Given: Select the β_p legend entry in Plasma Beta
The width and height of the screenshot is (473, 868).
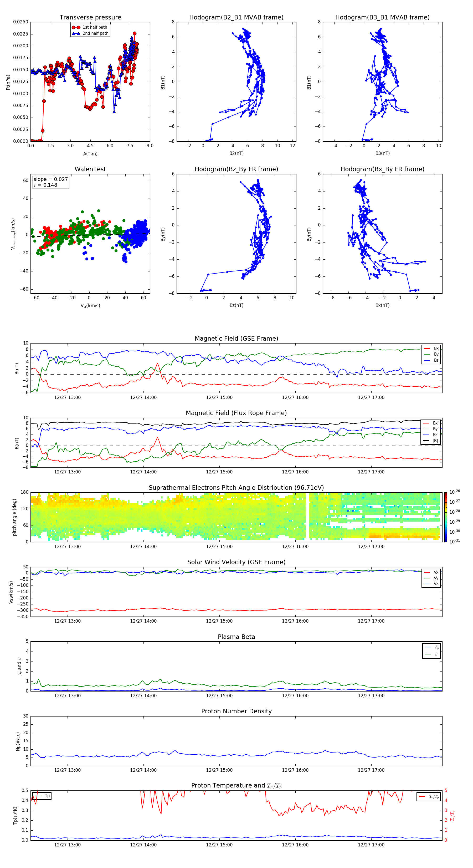Looking at the screenshot, I should coord(432,648).
